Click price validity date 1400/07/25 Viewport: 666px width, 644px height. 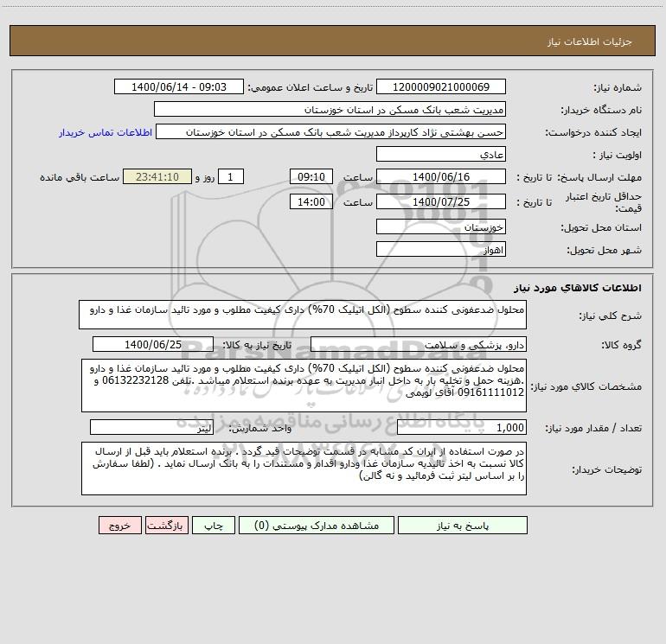pyautogui.click(x=441, y=201)
